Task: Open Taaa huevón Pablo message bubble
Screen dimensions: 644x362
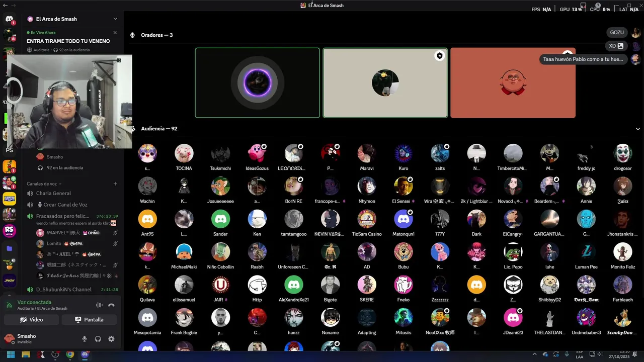Action: pyautogui.click(x=583, y=59)
